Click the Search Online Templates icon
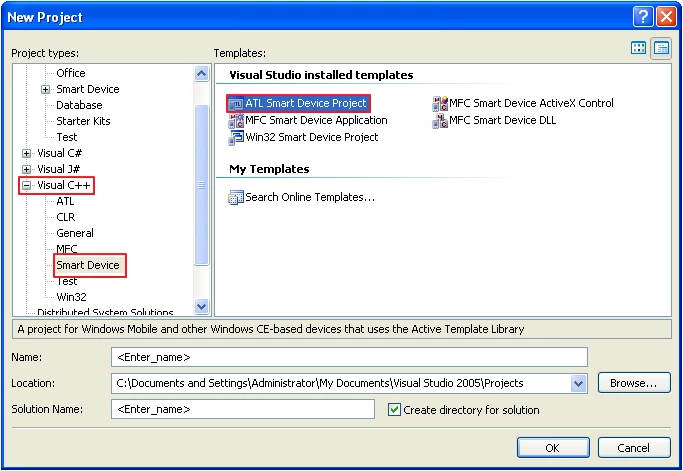Image resolution: width=683 pixels, height=471 pixels. tap(236, 198)
